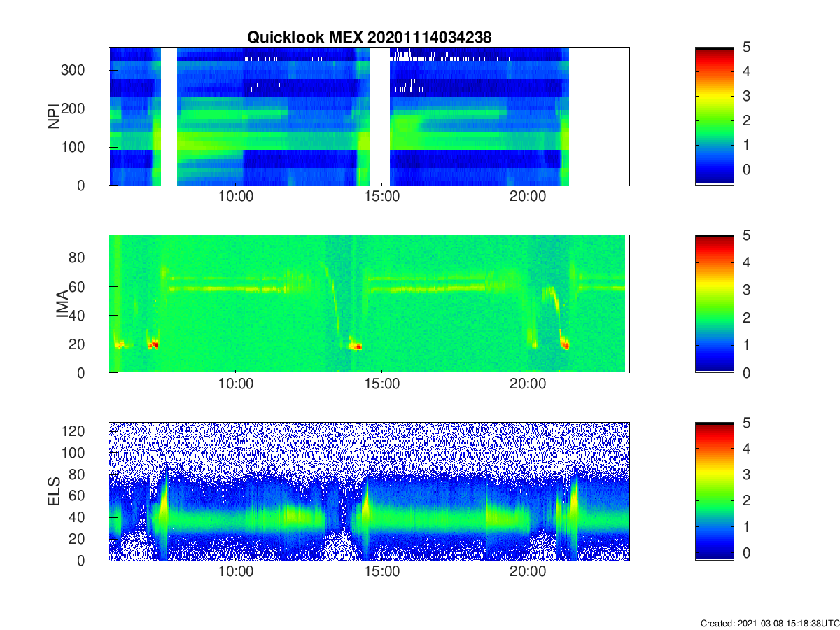Screen dimensions: 840x630
Task: Click the 20:00 tick label of the NPI panel
Action: (x=528, y=197)
